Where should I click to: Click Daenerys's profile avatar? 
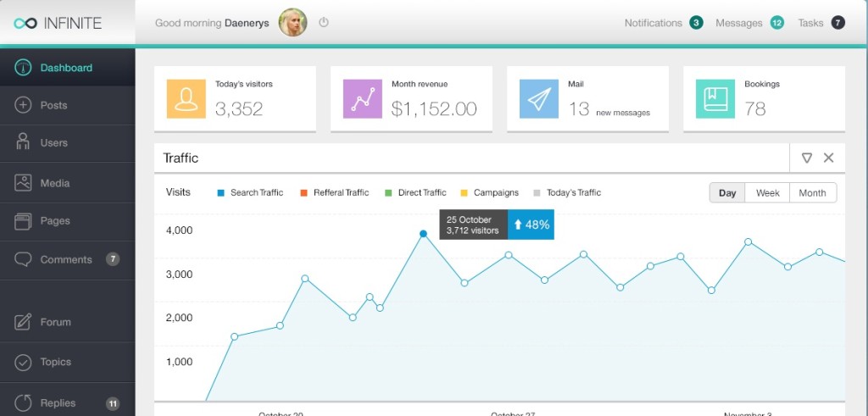tap(293, 23)
